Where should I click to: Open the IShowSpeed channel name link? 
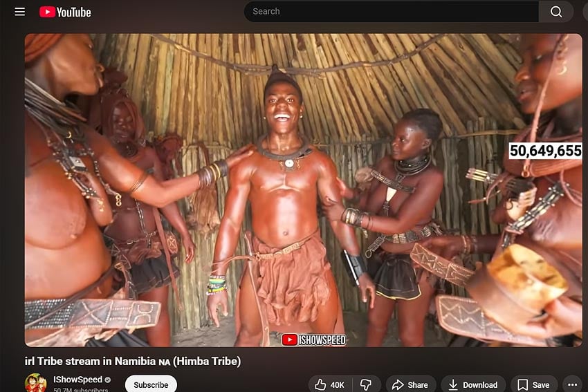click(x=77, y=380)
